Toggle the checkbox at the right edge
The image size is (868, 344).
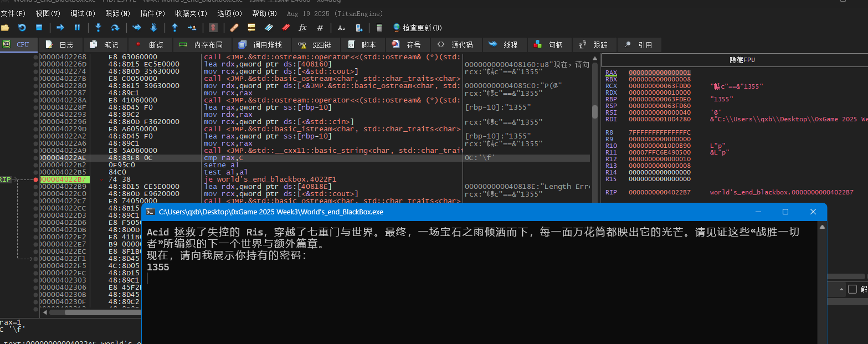[x=852, y=289]
